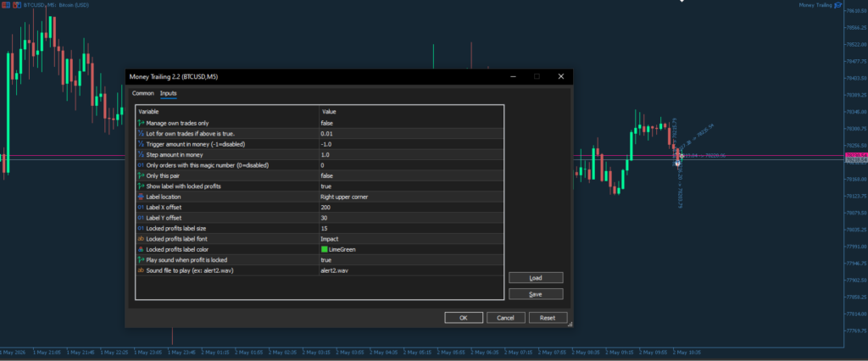The height and width of the screenshot is (361, 868).
Task: Click the color icon beside Locked profits label color
Action: [141, 249]
